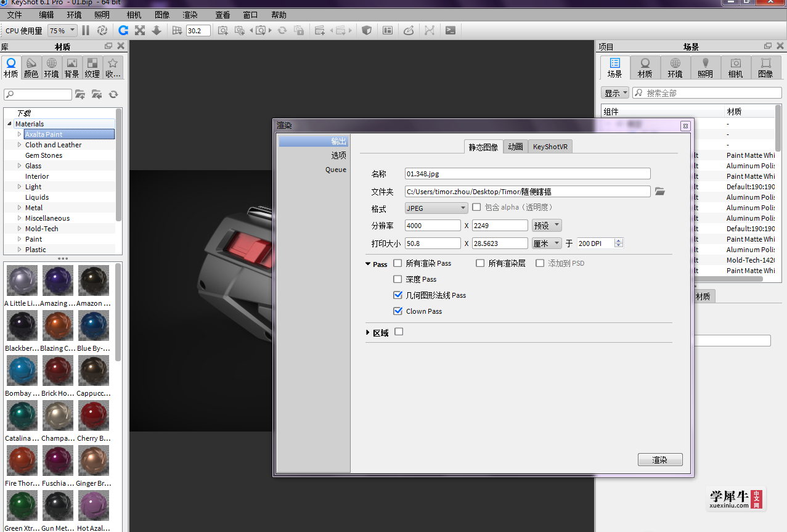The height and width of the screenshot is (532, 787).
Task: Uncheck 几何图形法线 Pass
Action: 398,295
